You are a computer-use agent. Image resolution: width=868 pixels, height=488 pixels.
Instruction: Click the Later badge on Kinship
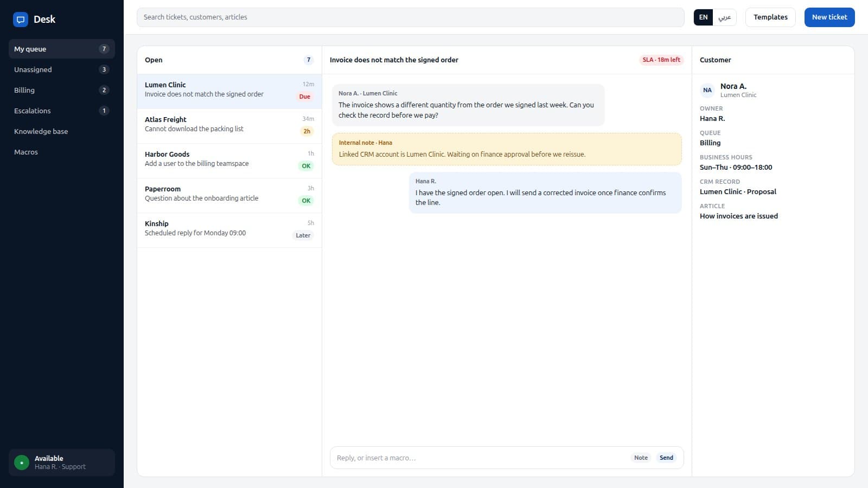303,235
